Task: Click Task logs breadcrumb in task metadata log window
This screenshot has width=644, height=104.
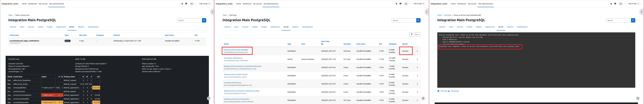Action: (x=448, y=15)
